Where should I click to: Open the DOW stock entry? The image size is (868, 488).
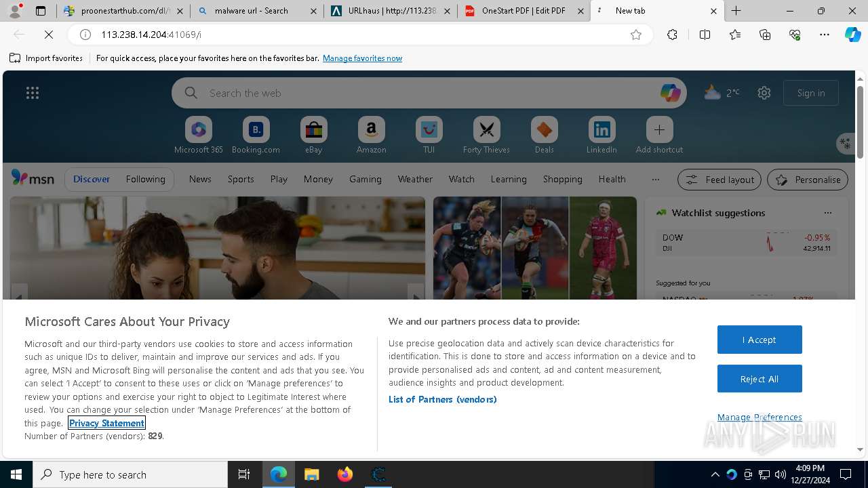746,243
